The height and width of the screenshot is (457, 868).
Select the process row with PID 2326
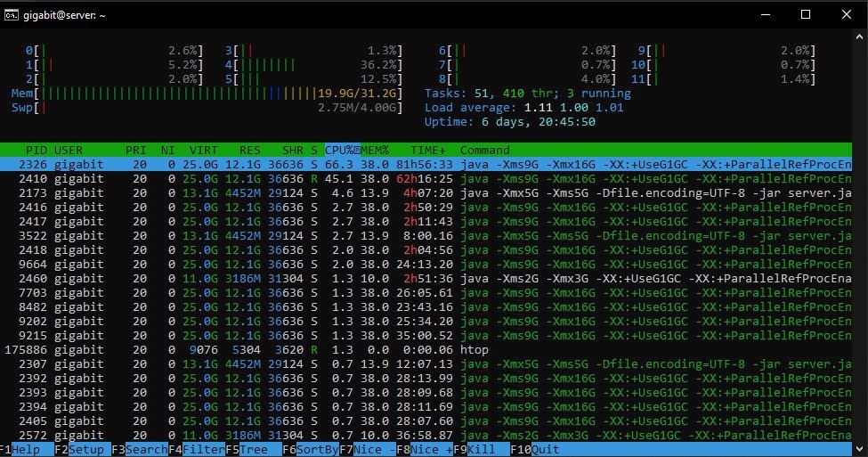(x=426, y=165)
